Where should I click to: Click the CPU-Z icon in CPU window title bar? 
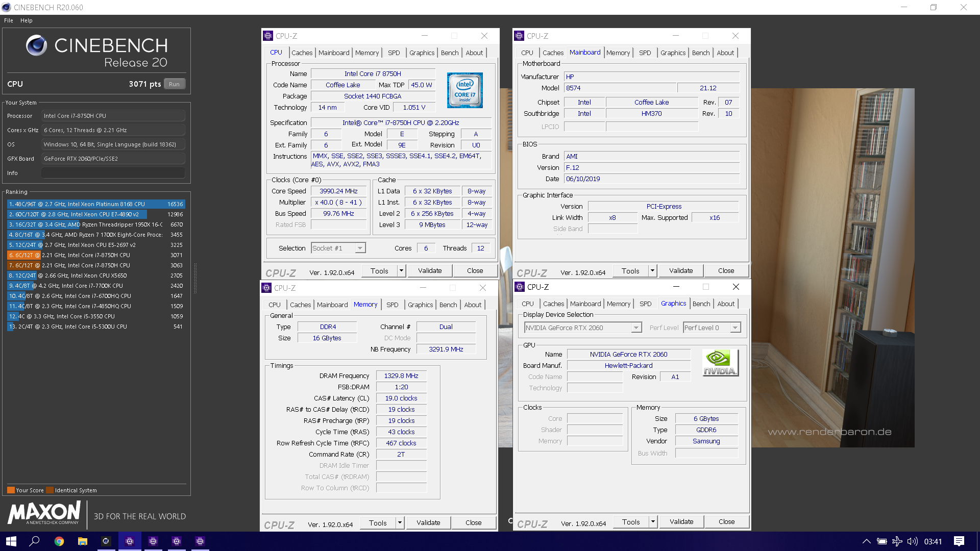268,36
